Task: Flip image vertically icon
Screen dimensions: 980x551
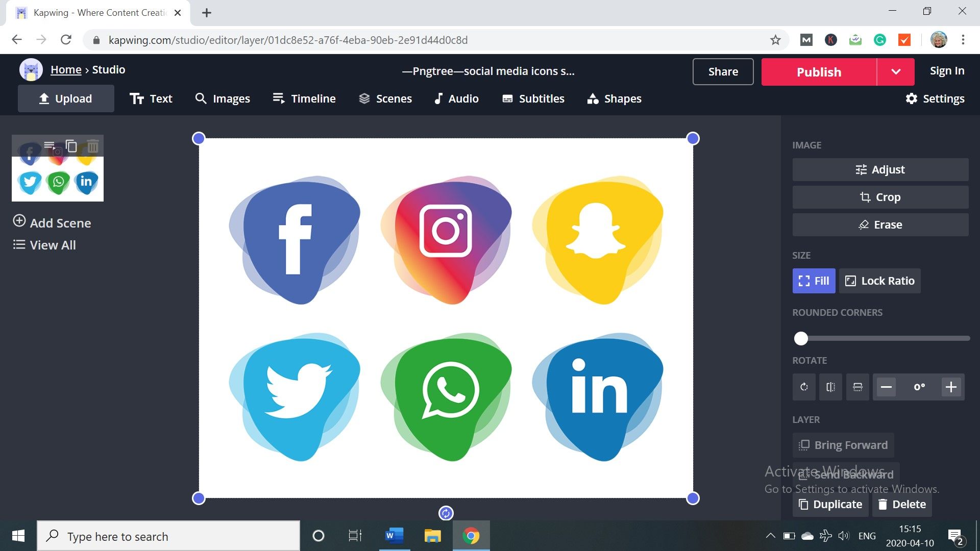Action: [x=857, y=387]
